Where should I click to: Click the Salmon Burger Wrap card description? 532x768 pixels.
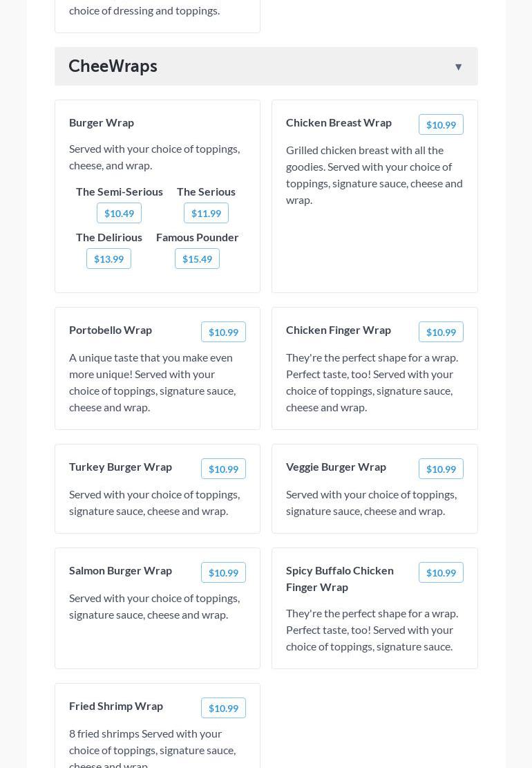(154, 606)
